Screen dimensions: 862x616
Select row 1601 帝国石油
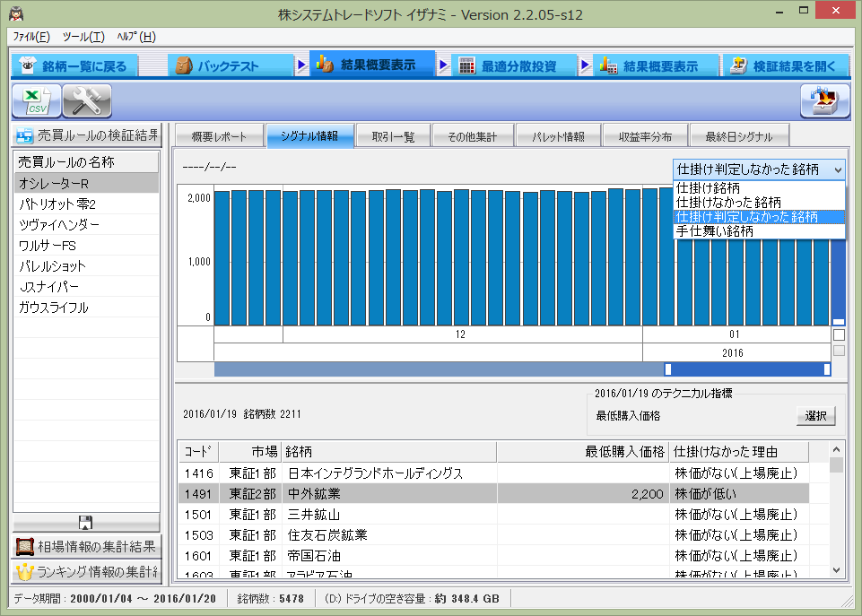coord(493,556)
